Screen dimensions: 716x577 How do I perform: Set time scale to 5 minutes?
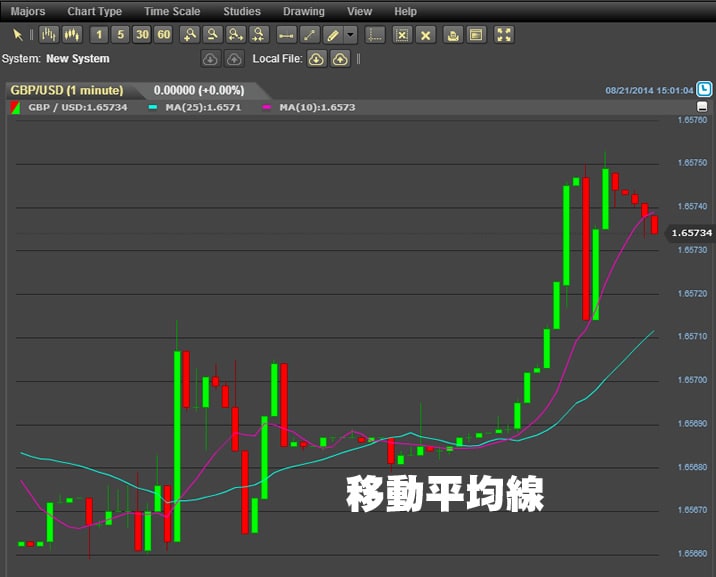(121, 35)
